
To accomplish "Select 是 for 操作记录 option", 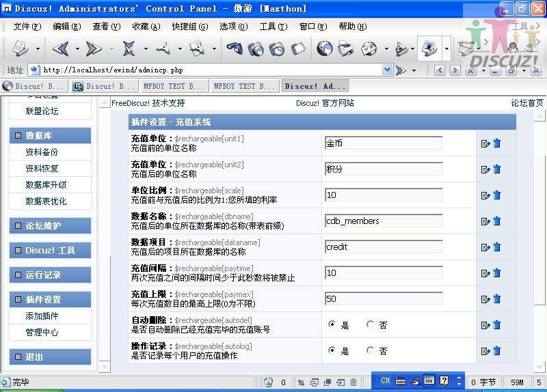I will (332, 350).
